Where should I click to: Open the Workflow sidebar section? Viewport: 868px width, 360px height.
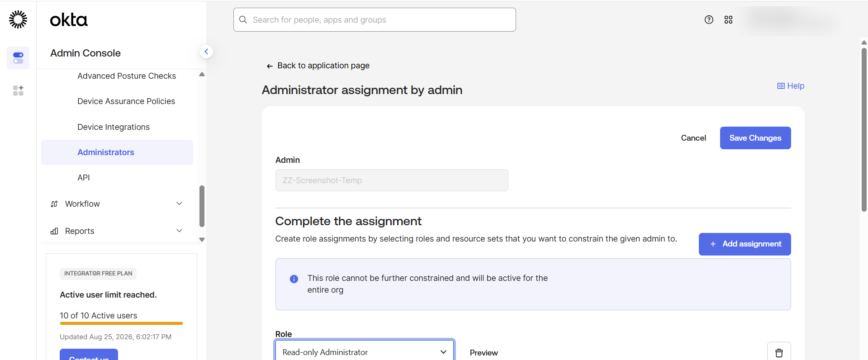[x=117, y=204]
